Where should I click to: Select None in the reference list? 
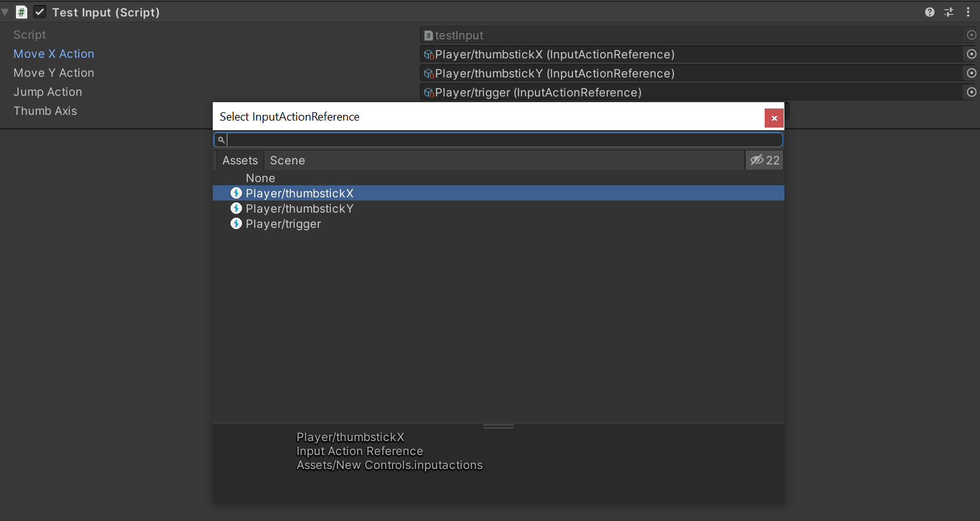point(260,178)
